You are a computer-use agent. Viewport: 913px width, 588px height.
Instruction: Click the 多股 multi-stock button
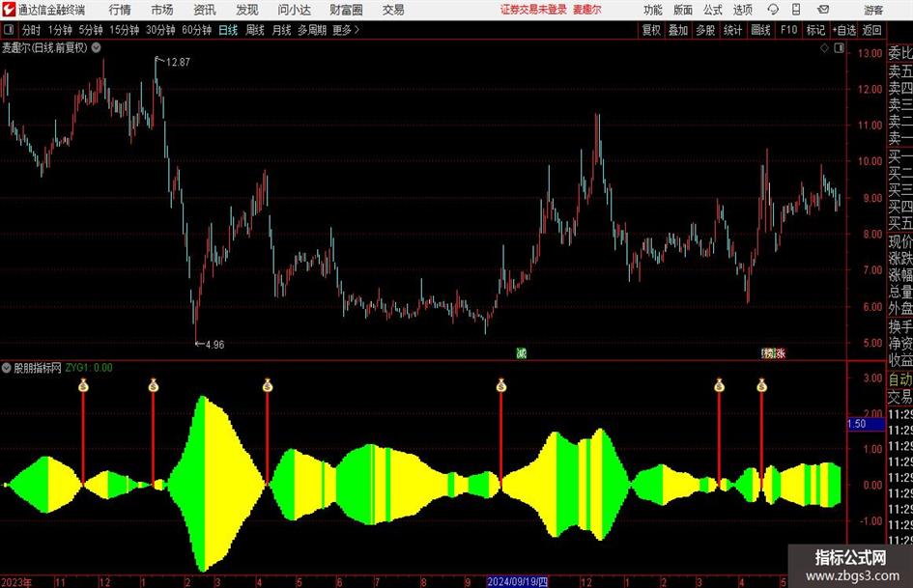coord(705,30)
